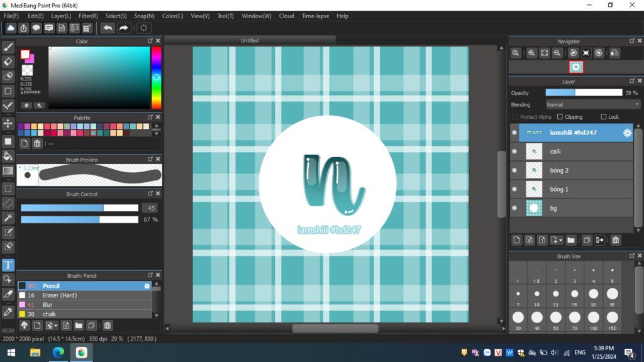
Task: Select the Eraser (Hard) brush
Action: pyautogui.click(x=85, y=295)
